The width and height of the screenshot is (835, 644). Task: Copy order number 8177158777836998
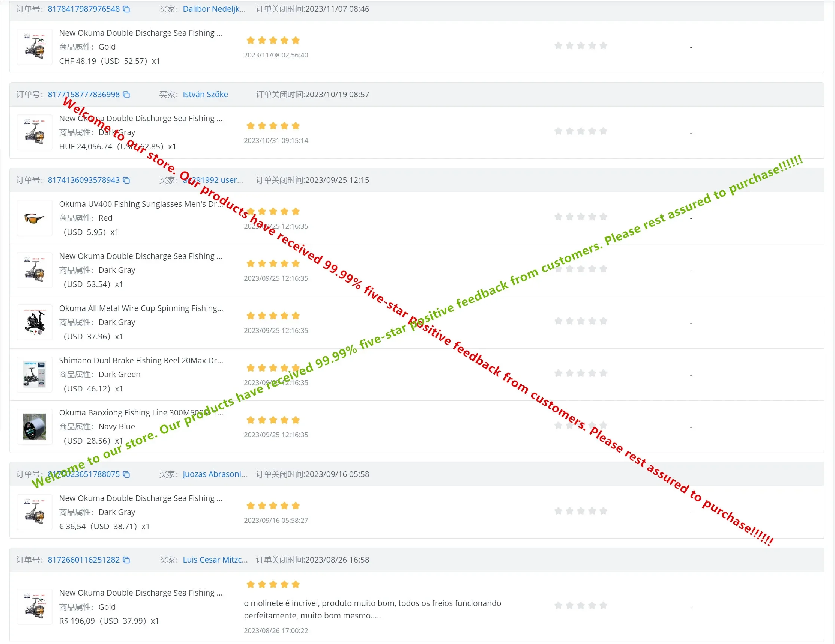click(x=126, y=95)
